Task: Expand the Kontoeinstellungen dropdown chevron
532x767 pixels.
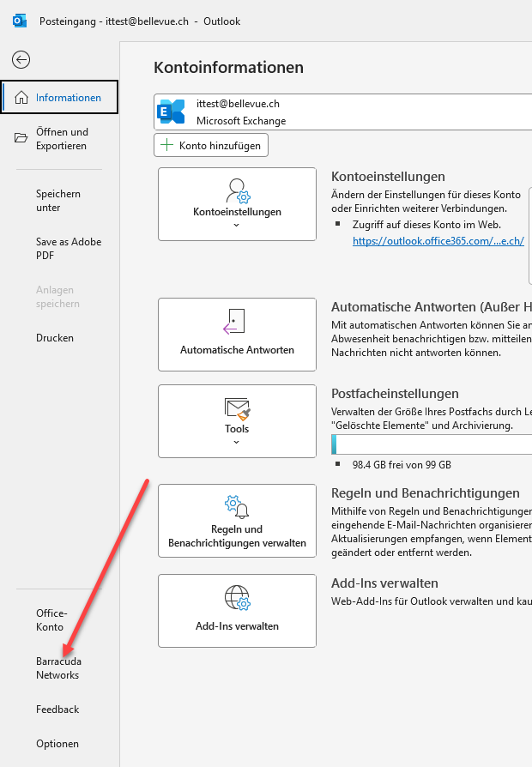Action: point(236,225)
